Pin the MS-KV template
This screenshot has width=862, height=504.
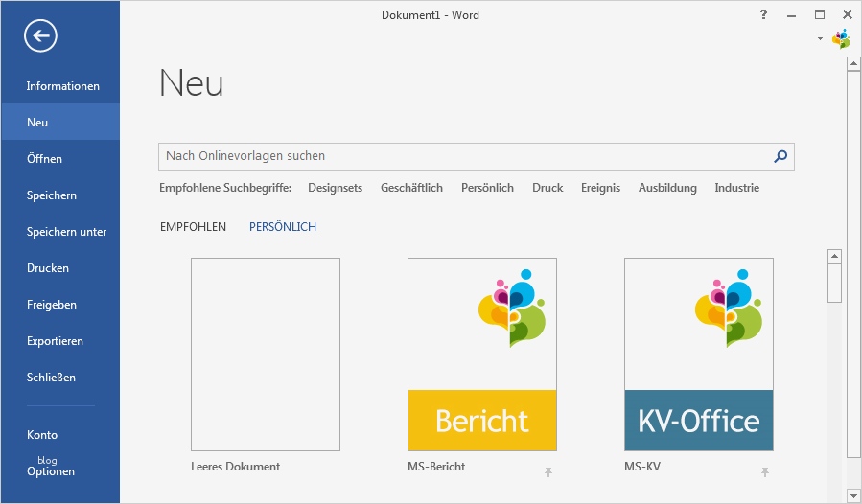coord(765,471)
